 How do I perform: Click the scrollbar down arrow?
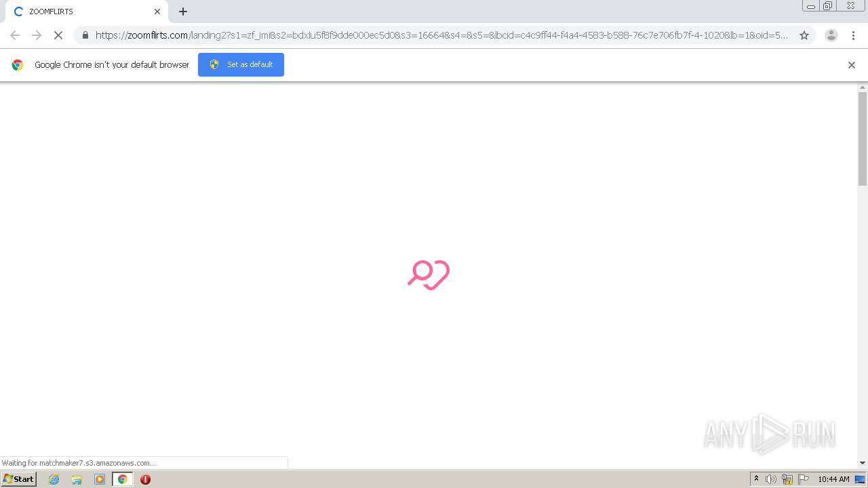click(863, 463)
